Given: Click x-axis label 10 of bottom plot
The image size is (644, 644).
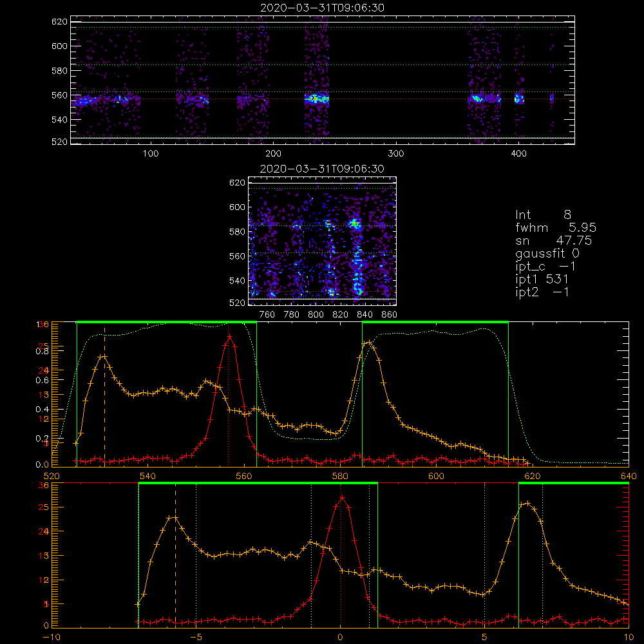Looking at the screenshot, I should [629, 638].
